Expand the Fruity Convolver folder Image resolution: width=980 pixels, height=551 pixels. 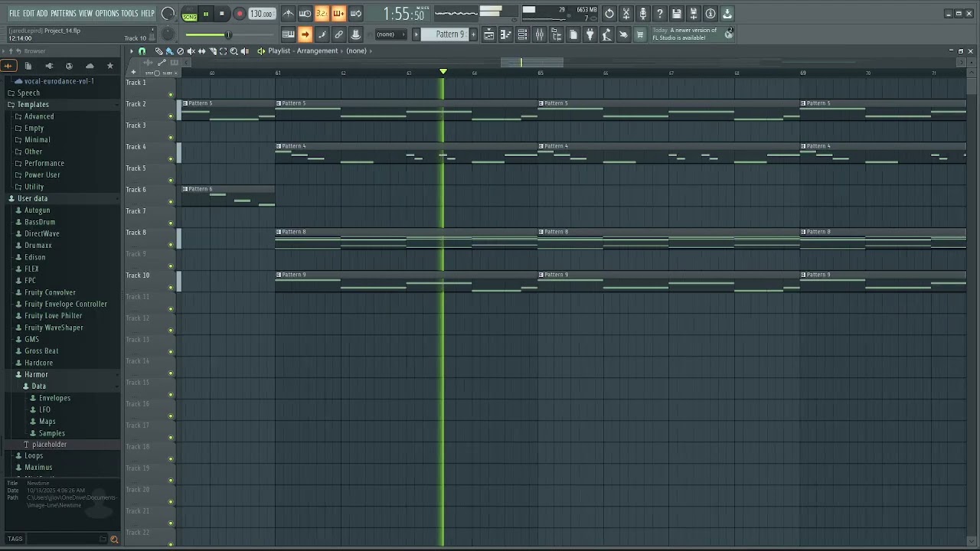pyautogui.click(x=50, y=292)
